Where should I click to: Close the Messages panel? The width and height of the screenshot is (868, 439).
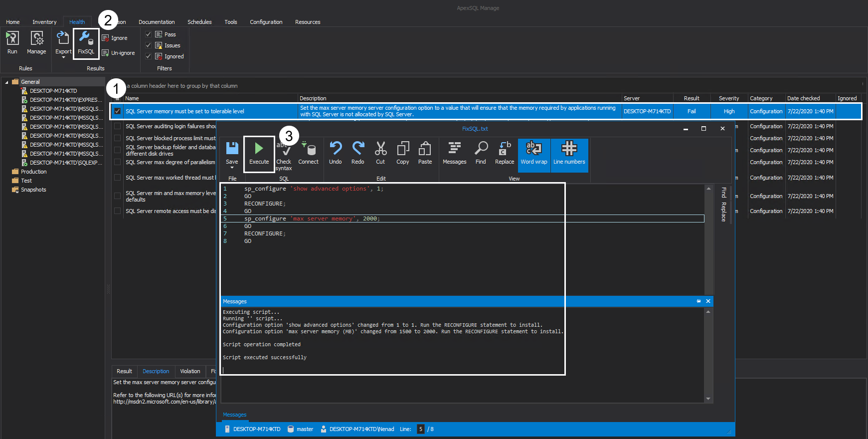[x=708, y=301]
